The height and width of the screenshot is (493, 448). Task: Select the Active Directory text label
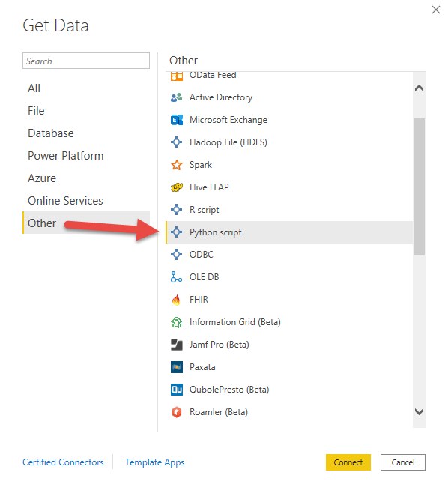point(221,97)
